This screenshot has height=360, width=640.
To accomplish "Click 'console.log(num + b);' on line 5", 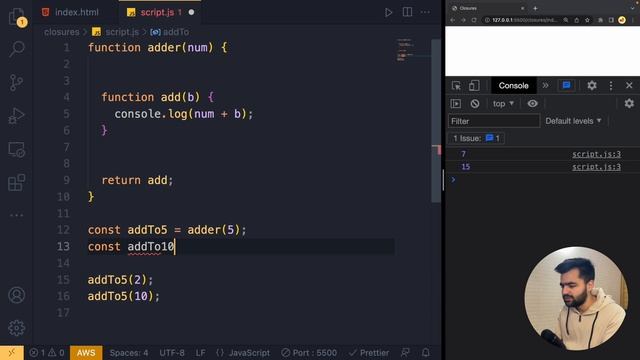I will [184, 114].
